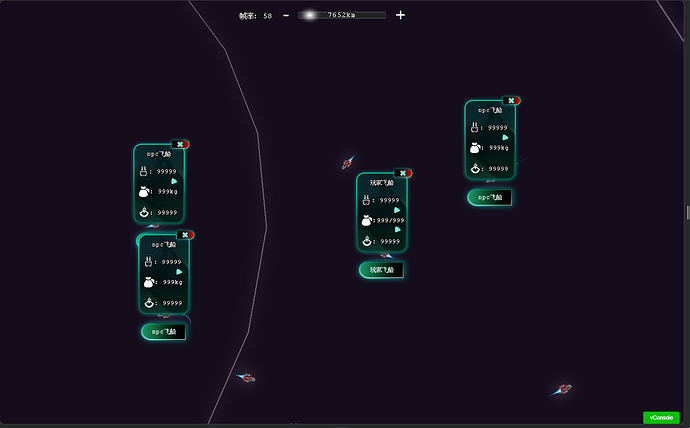This screenshot has width=690, height=428.
Task: Zoom out with the minus button
Action: pos(286,15)
